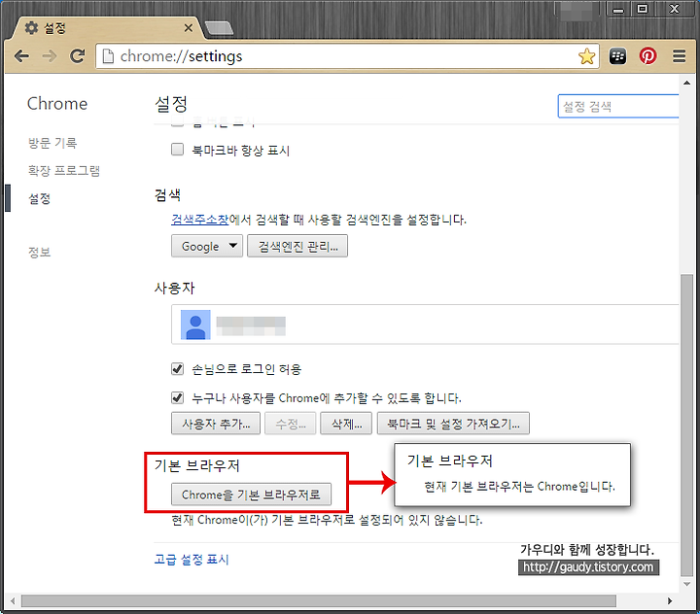Select 설정 in sidebar
This screenshot has width=700, height=614.
pyautogui.click(x=40, y=198)
